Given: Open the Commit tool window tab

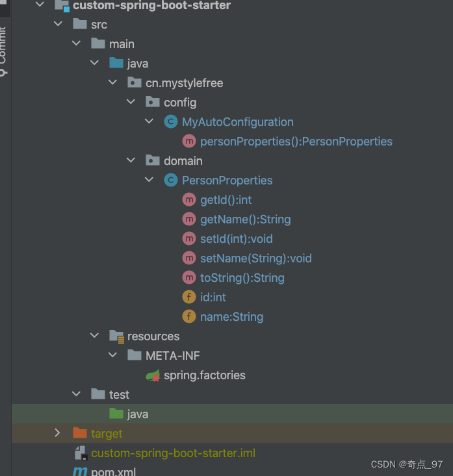Looking at the screenshot, I should point(4,49).
